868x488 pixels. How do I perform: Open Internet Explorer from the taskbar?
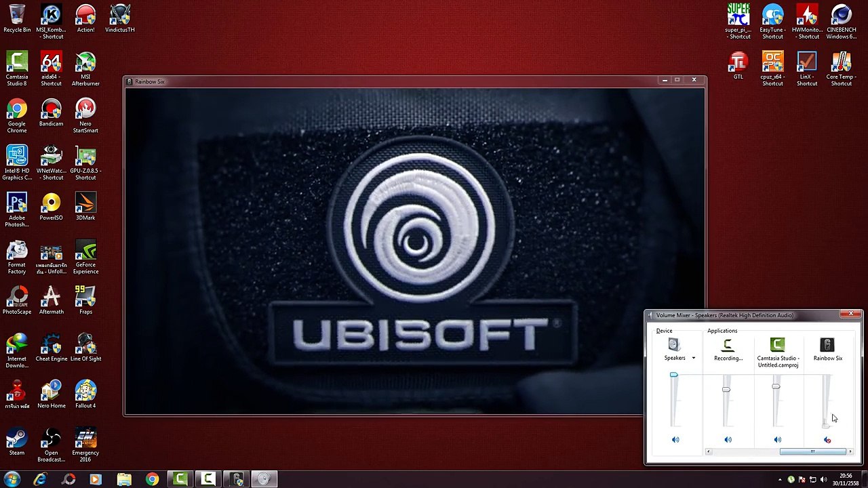[40, 479]
